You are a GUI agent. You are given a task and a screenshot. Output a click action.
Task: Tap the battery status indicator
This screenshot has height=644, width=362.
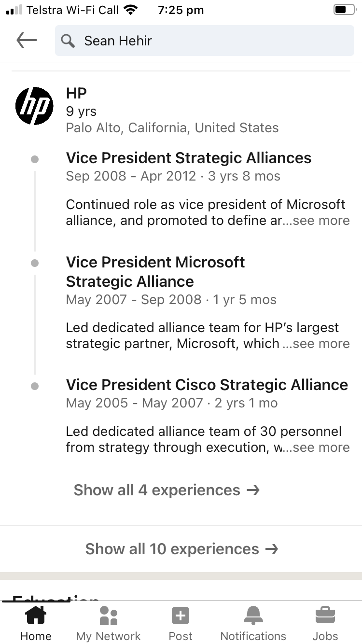coord(344,10)
